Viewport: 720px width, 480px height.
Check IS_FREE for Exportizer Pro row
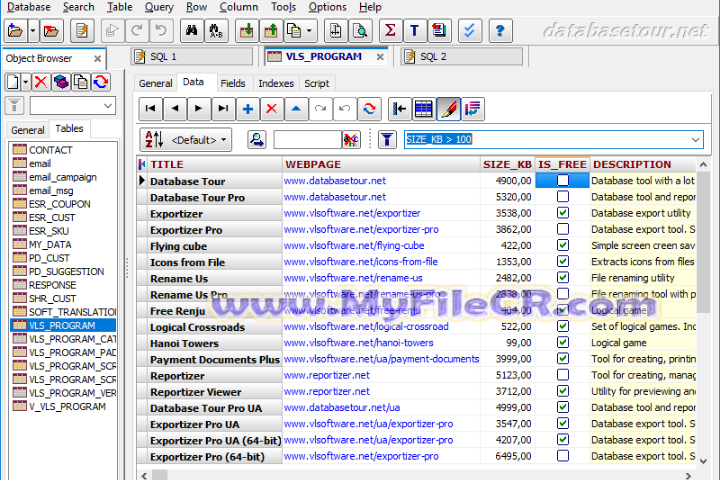(x=562, y=229)
